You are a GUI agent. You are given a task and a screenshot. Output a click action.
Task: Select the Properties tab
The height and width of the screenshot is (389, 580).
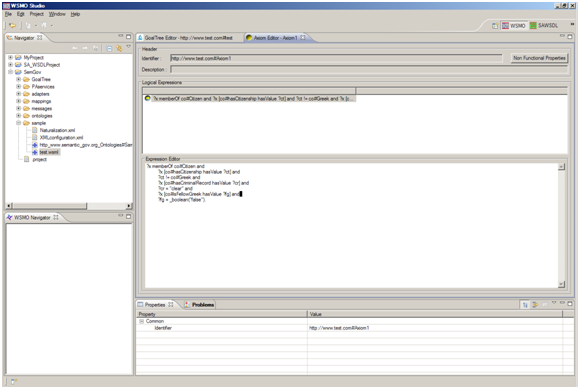pos(155,305)
